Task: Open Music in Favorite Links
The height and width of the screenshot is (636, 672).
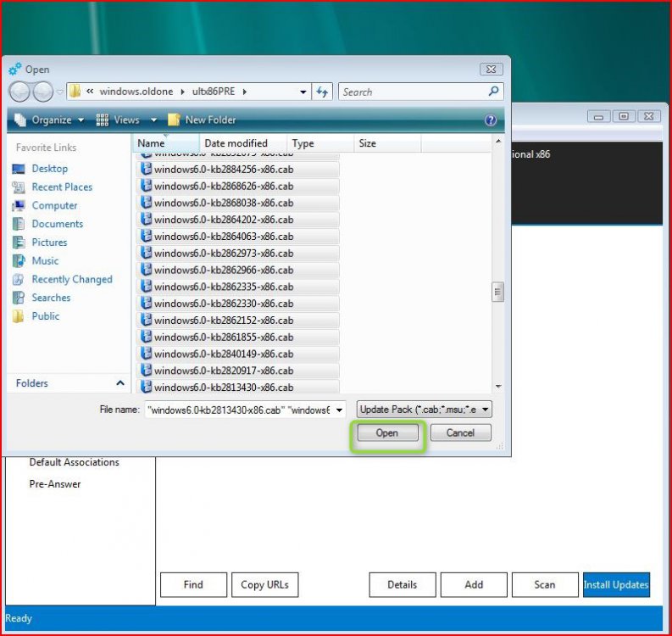Action: coord(45,260)
